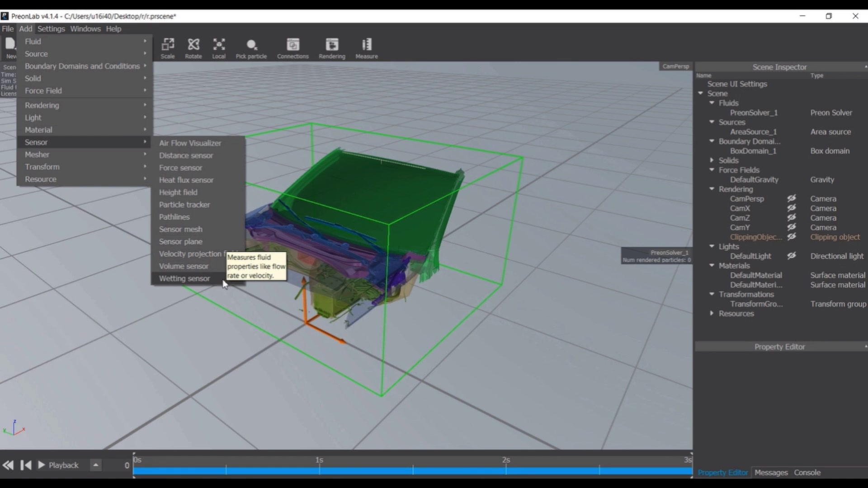Toggle the Local transform icon
868x488 pixels.
219,45
